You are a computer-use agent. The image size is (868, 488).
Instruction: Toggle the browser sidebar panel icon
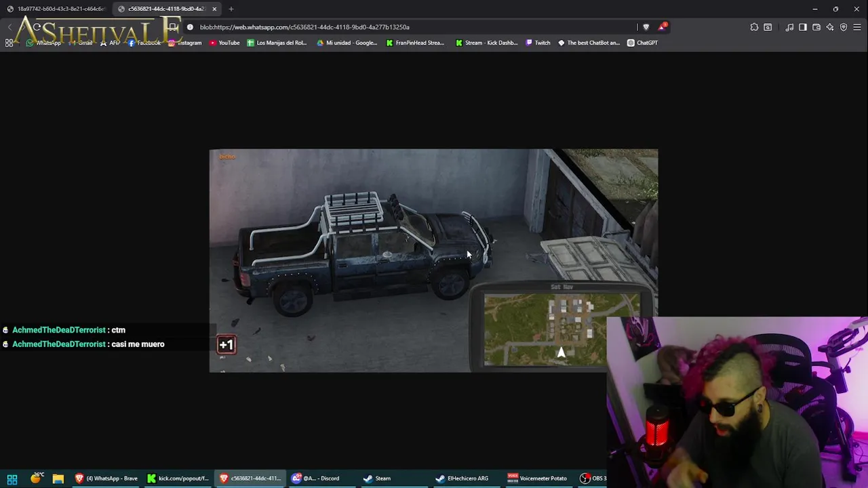(803, 27)
